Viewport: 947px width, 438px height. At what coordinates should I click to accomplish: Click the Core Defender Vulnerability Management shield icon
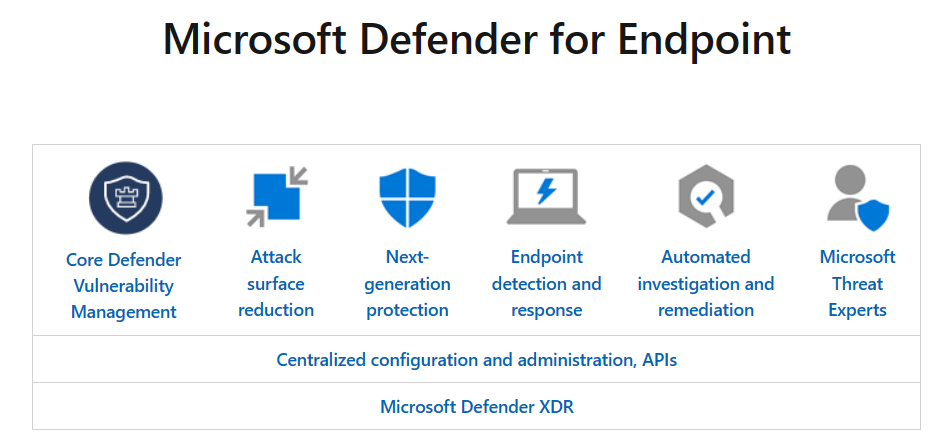pyautogui.click(x=125, y=197)
